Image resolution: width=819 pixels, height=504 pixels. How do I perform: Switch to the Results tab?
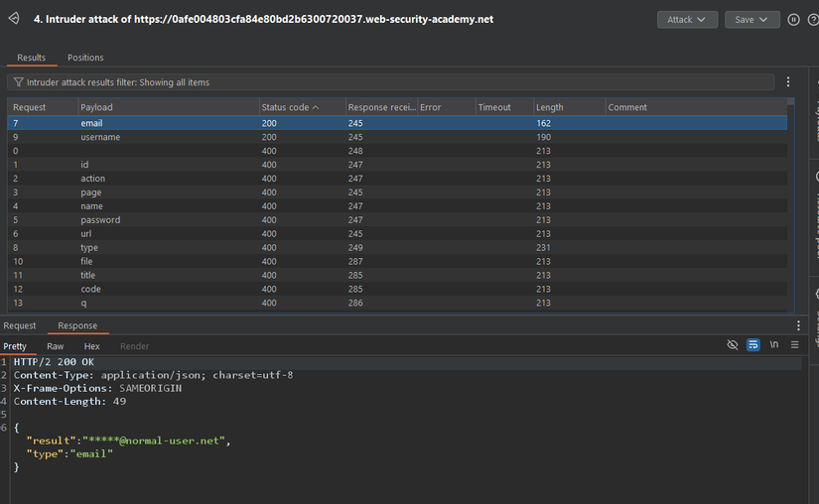[32, 58]
